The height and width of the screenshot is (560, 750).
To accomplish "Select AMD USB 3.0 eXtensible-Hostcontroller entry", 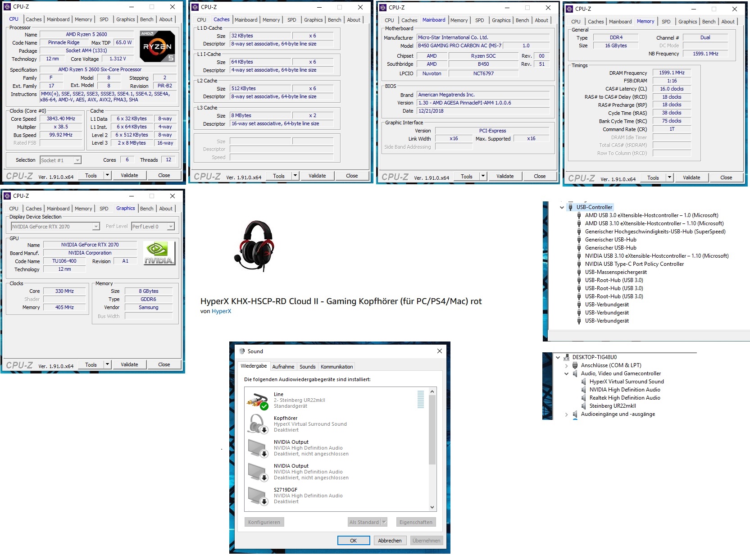I will point(651,215).
